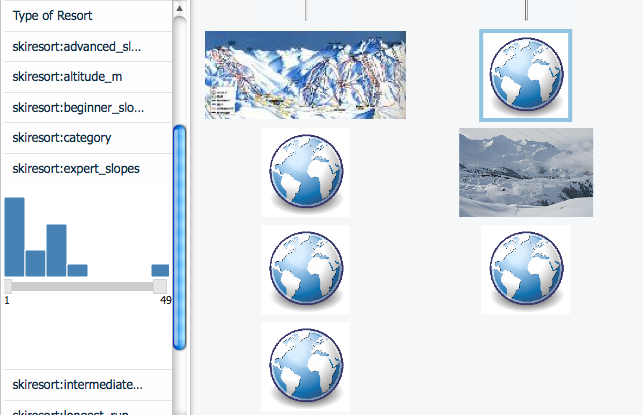
Task: Expand the Type of Resort facet
Action: 88,16
